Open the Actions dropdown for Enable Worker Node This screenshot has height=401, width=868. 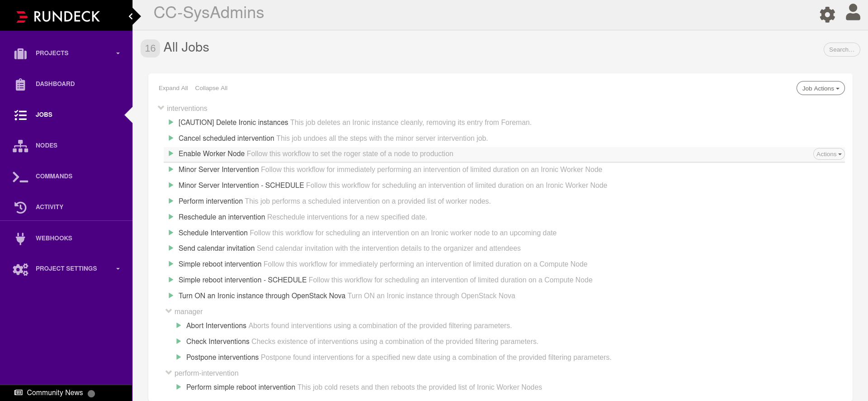[x=829, y=154]
